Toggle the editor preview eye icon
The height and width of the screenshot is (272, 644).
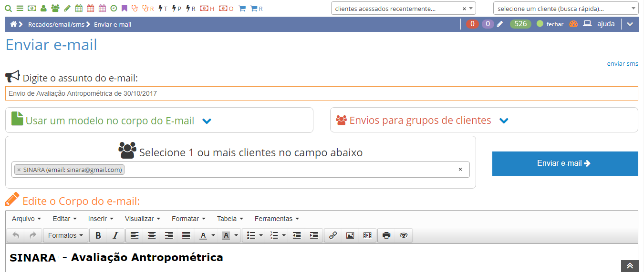pos(404,235)
